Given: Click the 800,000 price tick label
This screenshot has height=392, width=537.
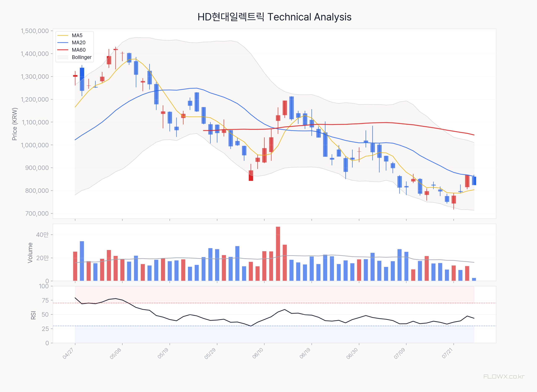Looking at the screenshot, I should 37,190.
